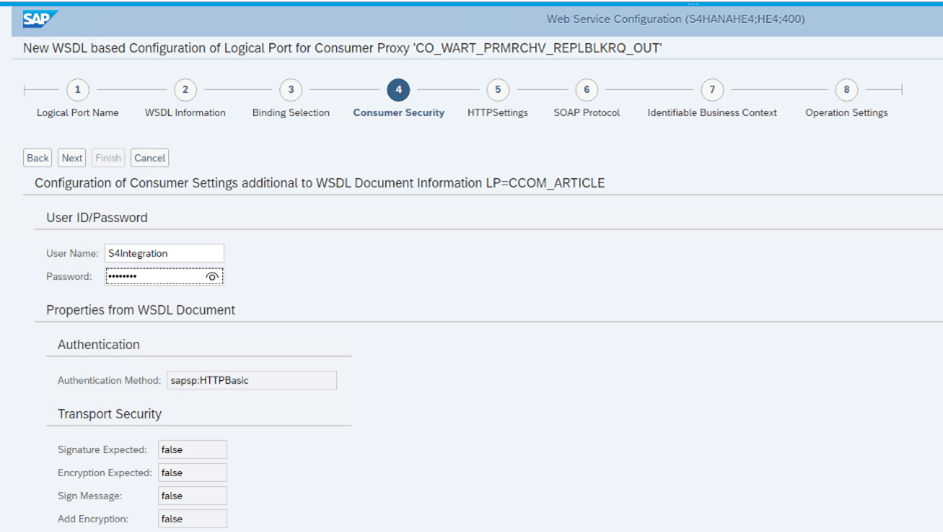Select the Encryption Expected value field
This screenshot has width=943, height=532.
(192, 472)
